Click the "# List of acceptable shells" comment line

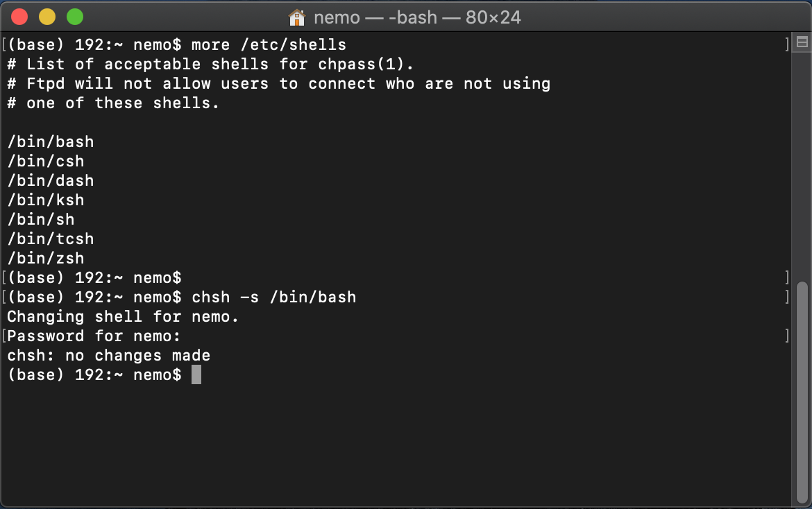(x=210, y=64)
